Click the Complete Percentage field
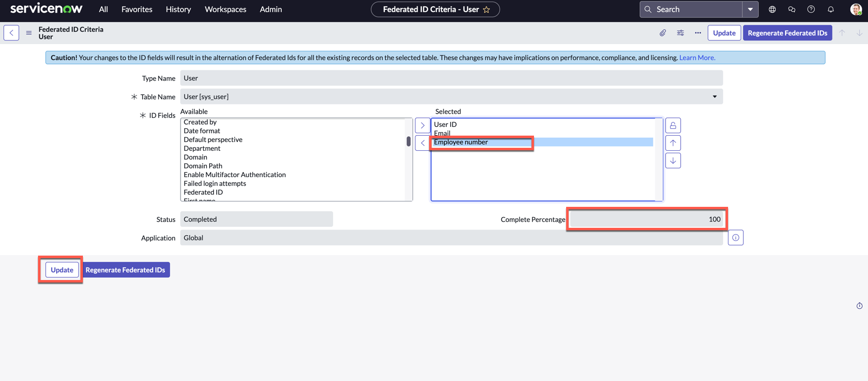Image resolution: width=868 pixels, height=381 pixels. click(x=647, y=219)
